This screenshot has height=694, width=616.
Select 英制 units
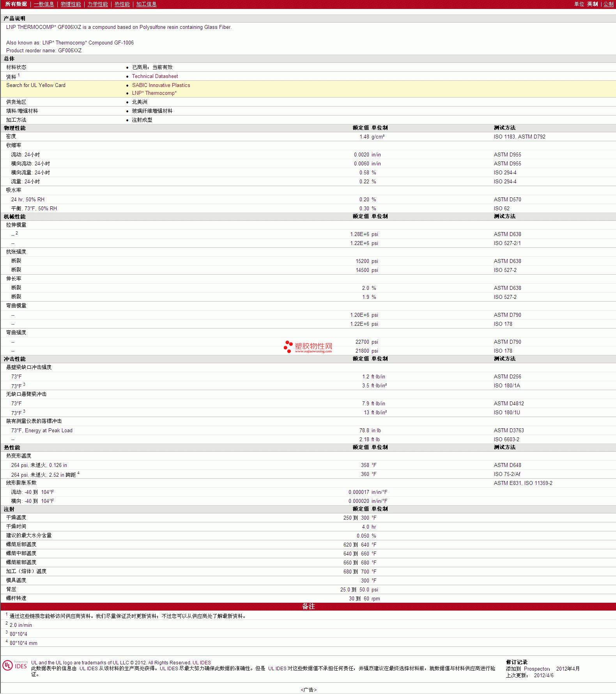592,4
